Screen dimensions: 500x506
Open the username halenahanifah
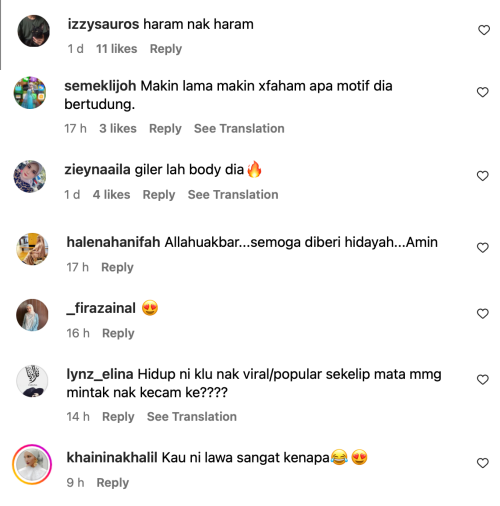coord(113,242)
